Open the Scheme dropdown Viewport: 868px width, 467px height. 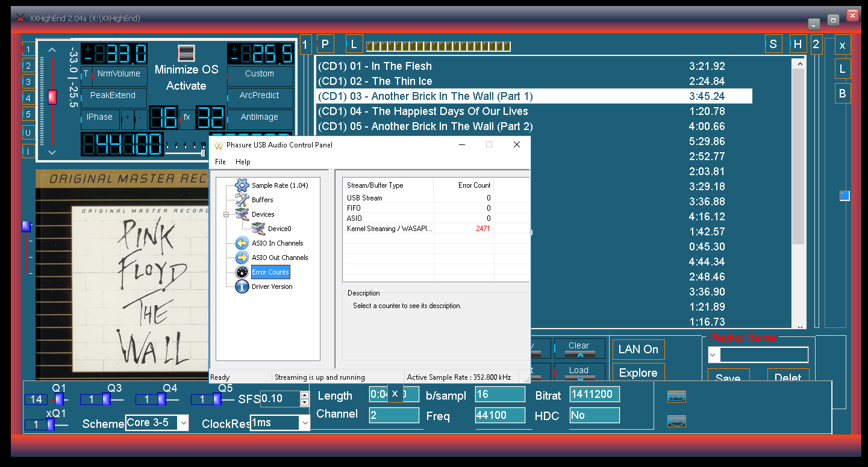coord(183,423)
